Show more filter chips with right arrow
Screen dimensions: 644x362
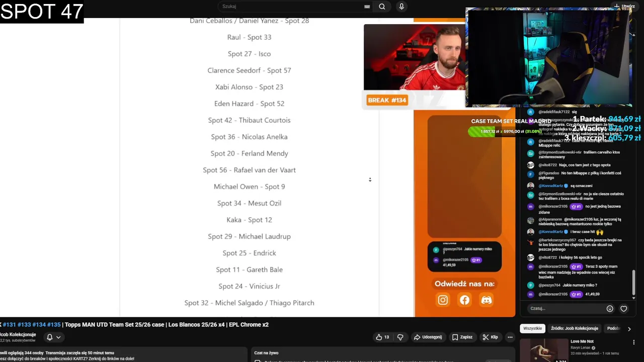pyautogui.click(x=629, y=329)
